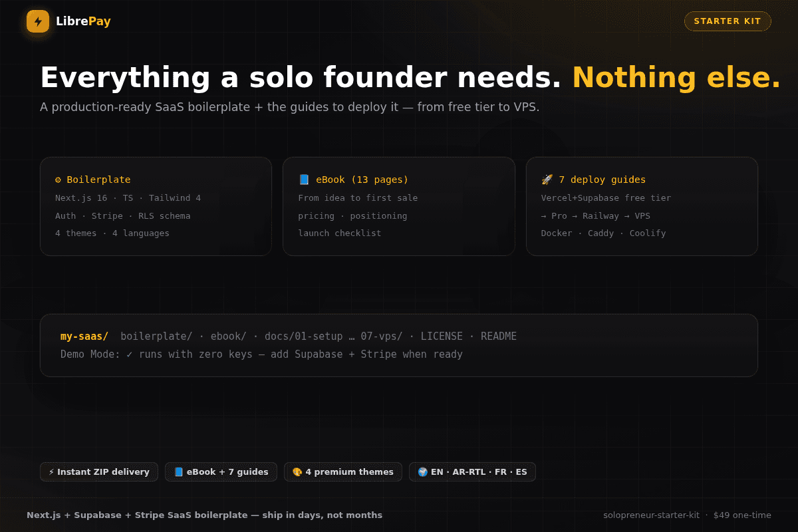
Task: Click the LibrePay brand name
Action: pos(83,21)
